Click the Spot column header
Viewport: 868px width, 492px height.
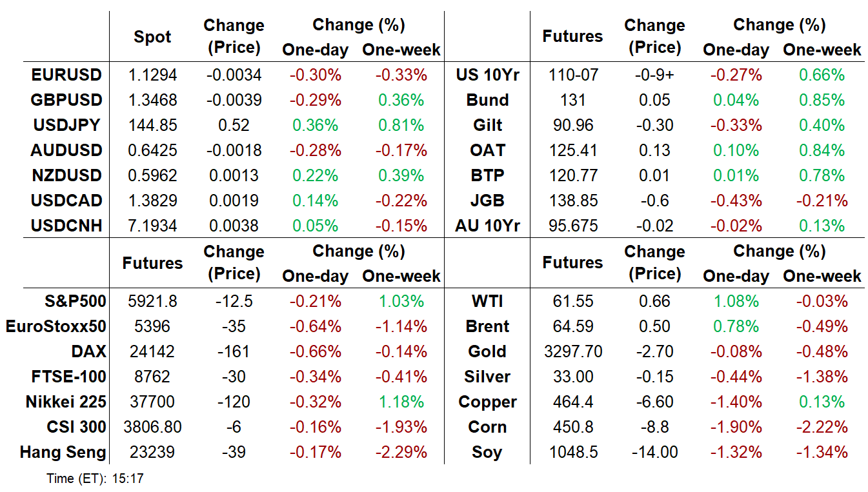pyautogui.click(x=152, y=37)
